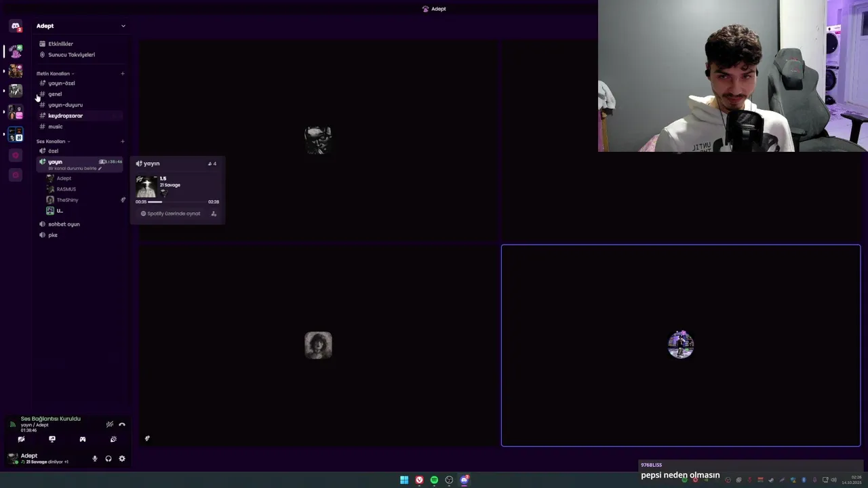This screenshot has width=868, height=488.
Task: Click the Spotify track progress bar
Action: [x=177, y=202]
